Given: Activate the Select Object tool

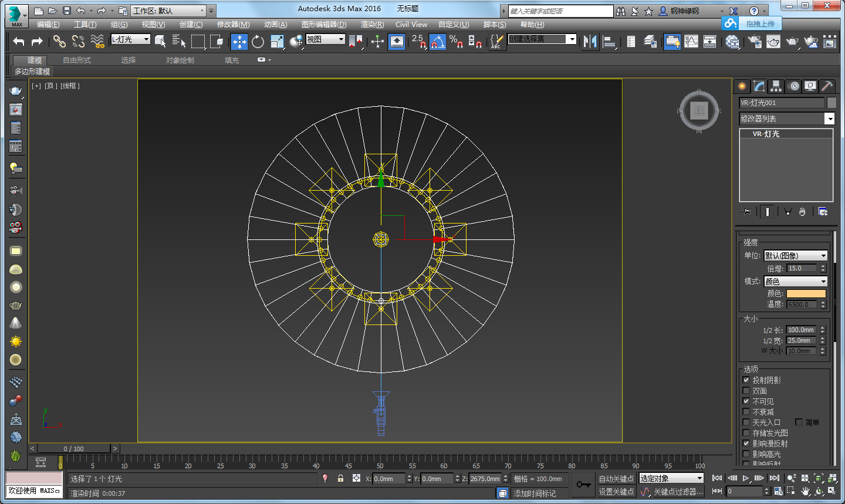Looking at the screenshot, I should (160, 41).
